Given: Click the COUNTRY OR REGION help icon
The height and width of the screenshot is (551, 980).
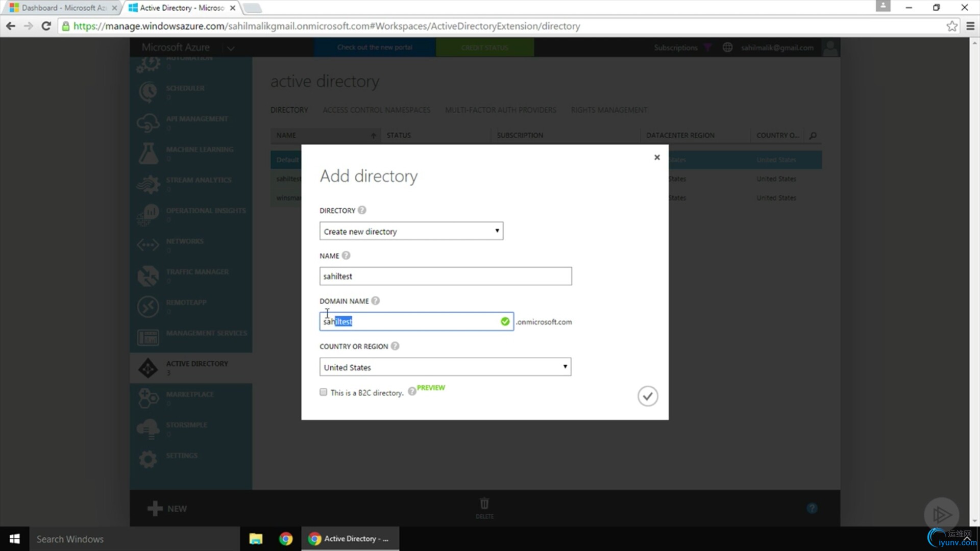Looking at the screenshot, I should 395,346.
